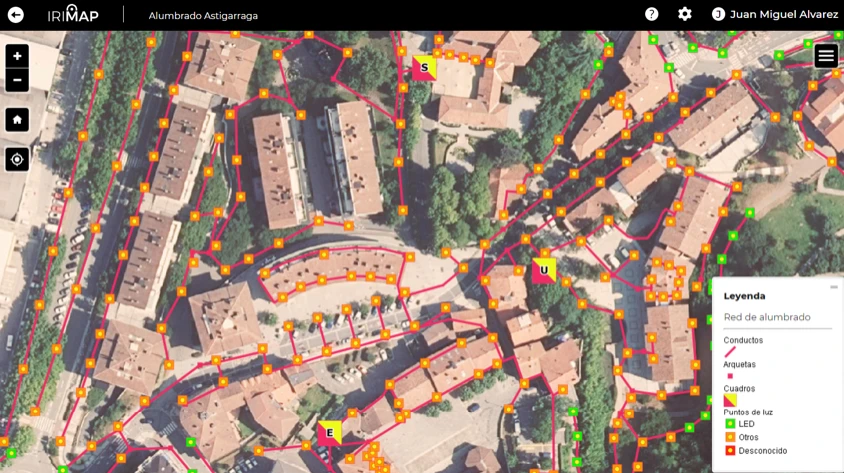Click Alumbrado Astigarraga project title
844x473 pixels.
point(203,16)
